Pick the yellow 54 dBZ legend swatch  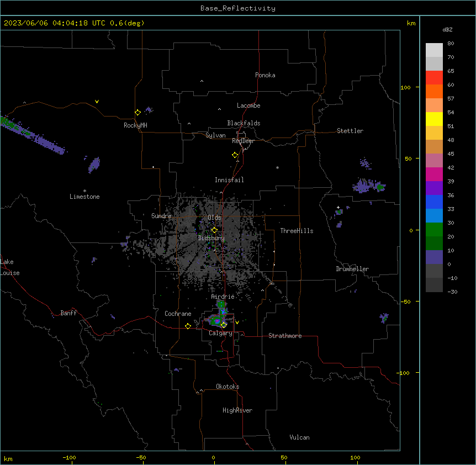[434, 119]
